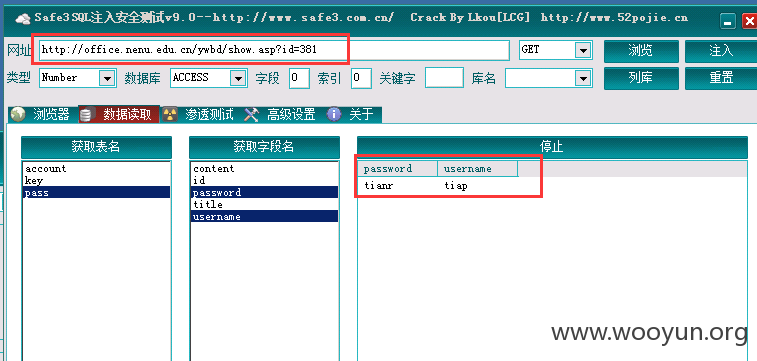The height and width of the screenshot is (361, 757).
Task: Click the password column header
Action: 398,169
